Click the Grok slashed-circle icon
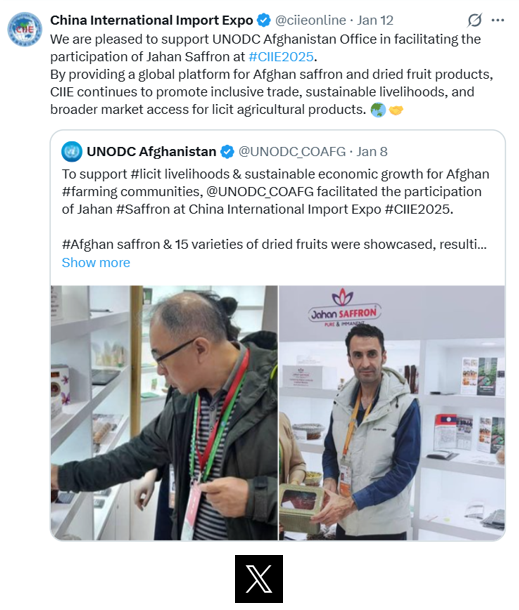Viewport: 519px width, 610px height. [474, 20]
